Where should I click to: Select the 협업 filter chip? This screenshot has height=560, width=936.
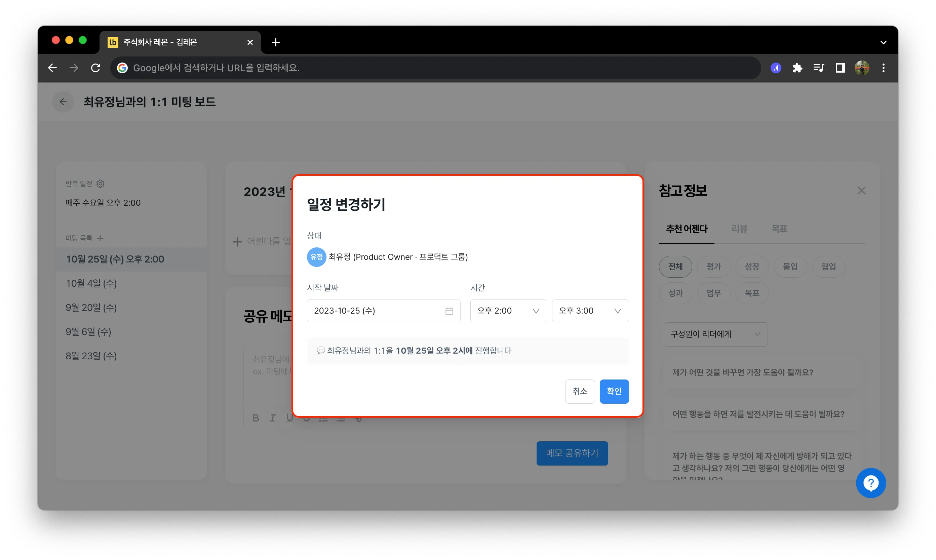point(828,267)
